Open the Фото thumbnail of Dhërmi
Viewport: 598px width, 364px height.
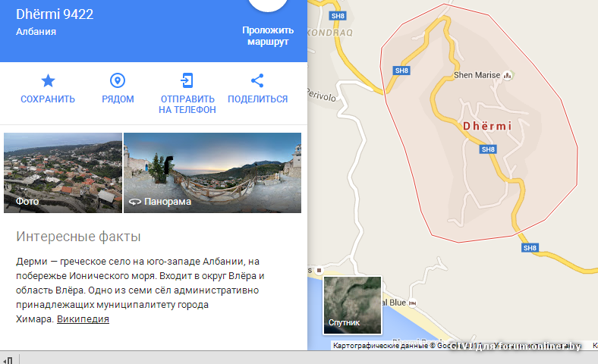point(63,173)
